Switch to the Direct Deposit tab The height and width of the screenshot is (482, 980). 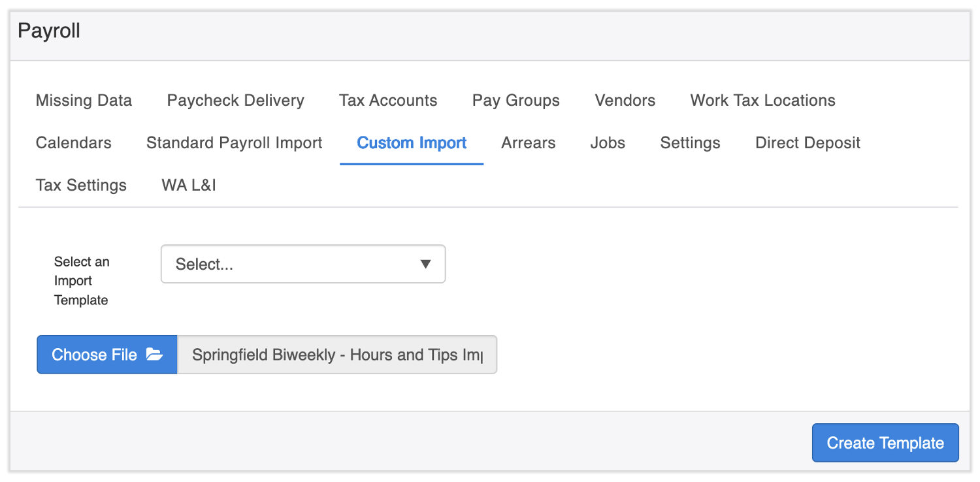tap(808, 143)
